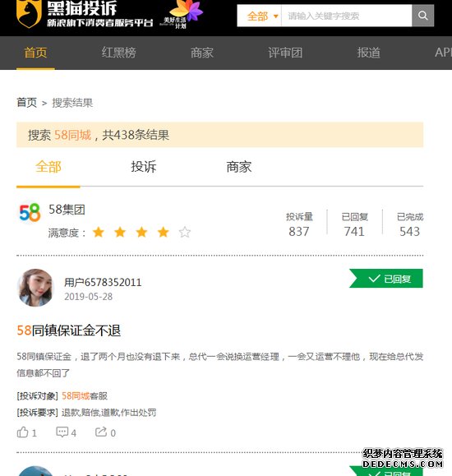The image size is (452, 476).
Task: Click the share icon with 0
Action: click(x=101, y=432)
